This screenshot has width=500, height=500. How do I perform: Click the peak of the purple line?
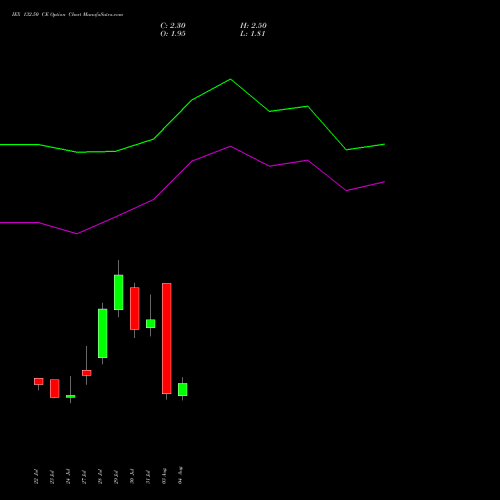230,146
